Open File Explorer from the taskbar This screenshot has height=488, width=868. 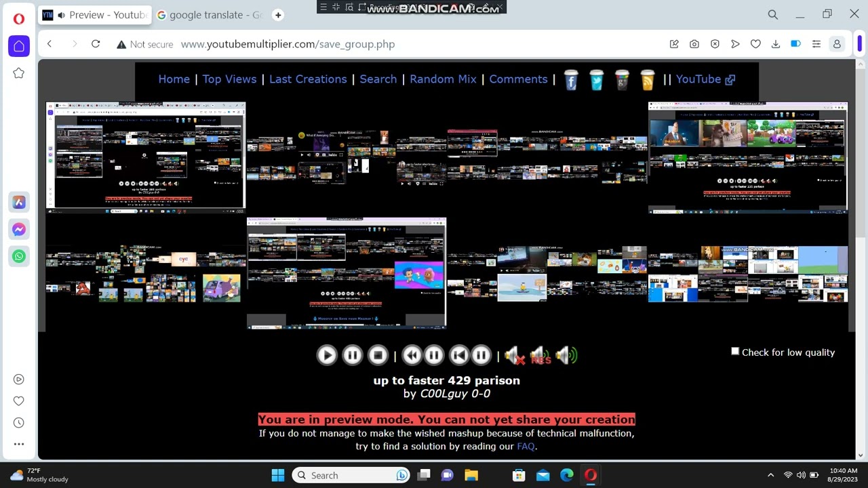click(x=471, y=475)
